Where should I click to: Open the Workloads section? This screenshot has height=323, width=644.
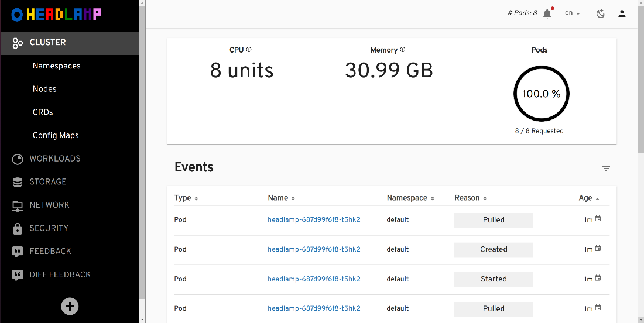point(55,159)
